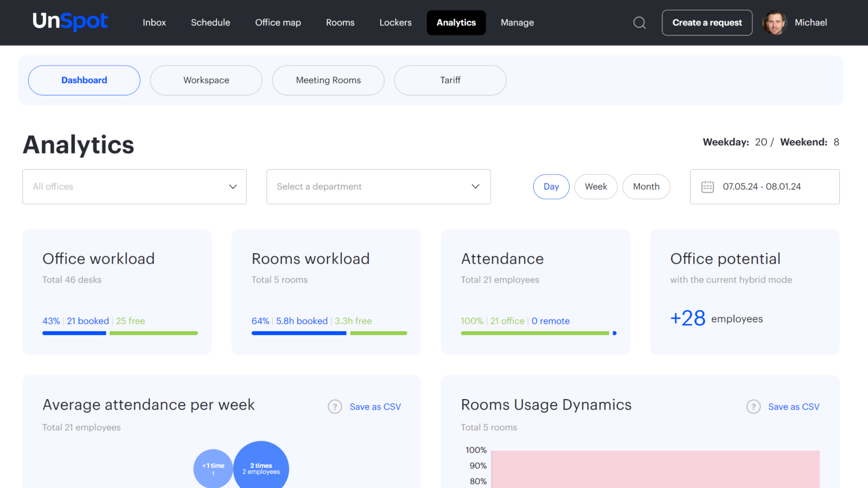
Task: Click the Office workload progress bar
Action: (119, 333)
